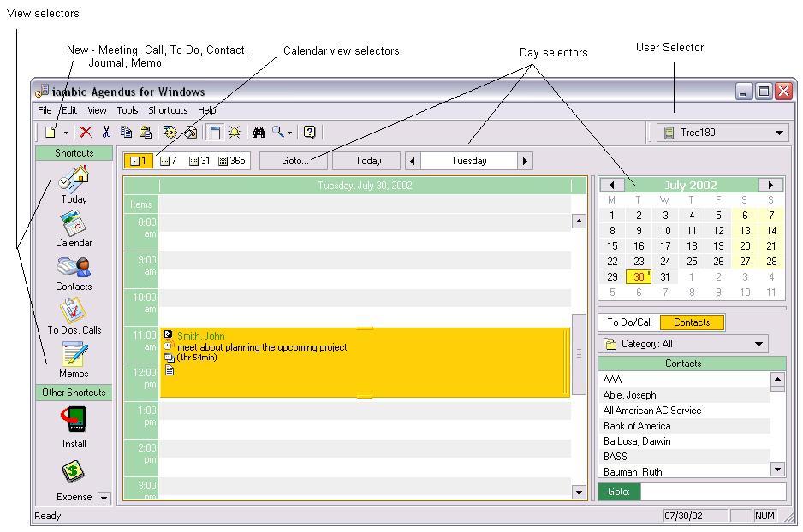Expand the search magnifier dropdown arrow

[290, 133]
